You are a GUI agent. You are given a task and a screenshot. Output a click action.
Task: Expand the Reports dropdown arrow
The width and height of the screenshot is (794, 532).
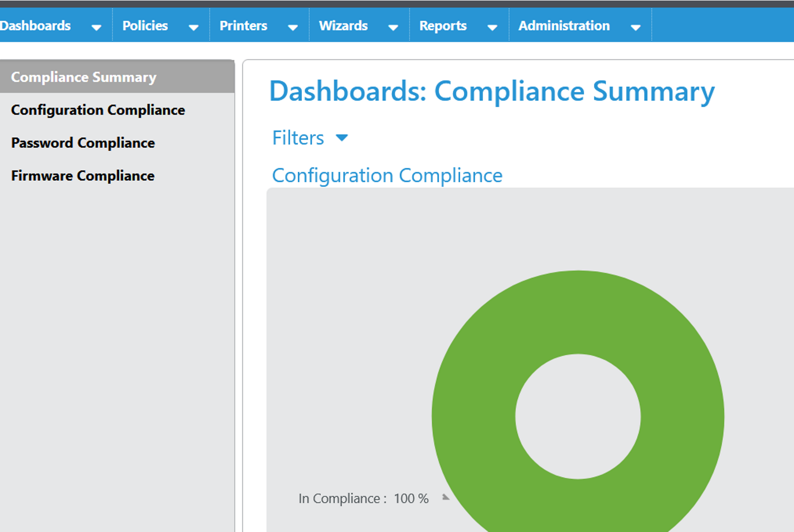point(492,27)
